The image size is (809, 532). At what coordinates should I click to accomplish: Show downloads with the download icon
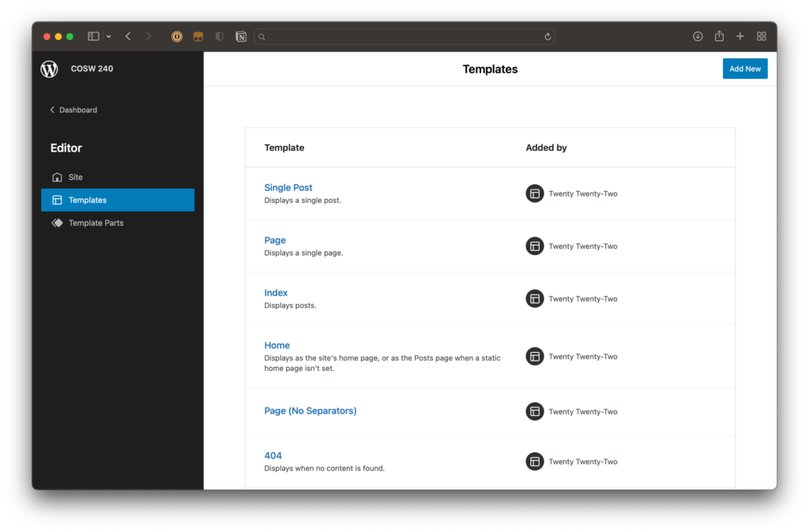[x=698, y=36]
